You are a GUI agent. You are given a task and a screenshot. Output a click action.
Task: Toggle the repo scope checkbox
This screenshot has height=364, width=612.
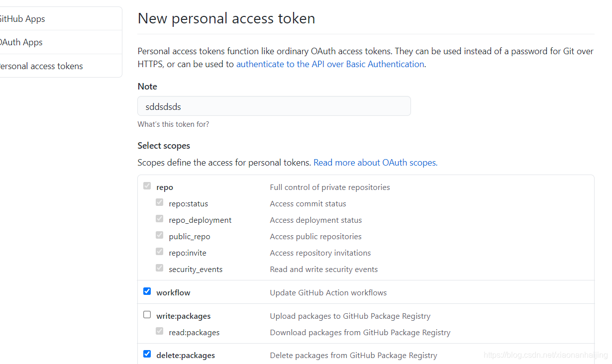(x=147, y=186)
